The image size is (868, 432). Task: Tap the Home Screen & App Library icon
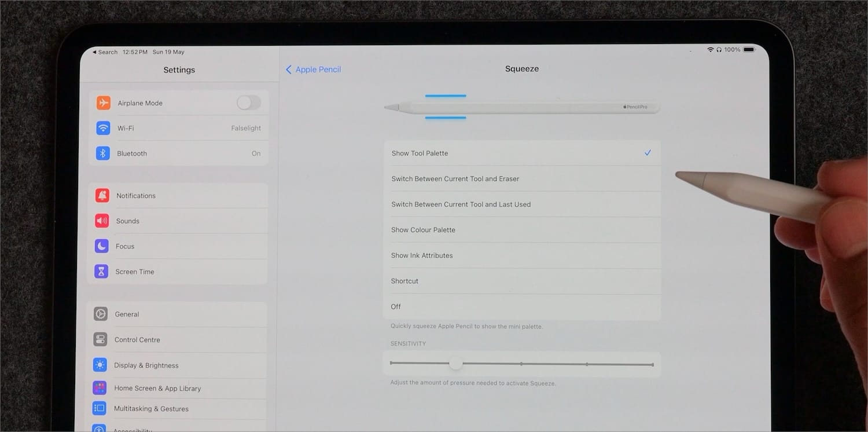(x=100, y=388)
